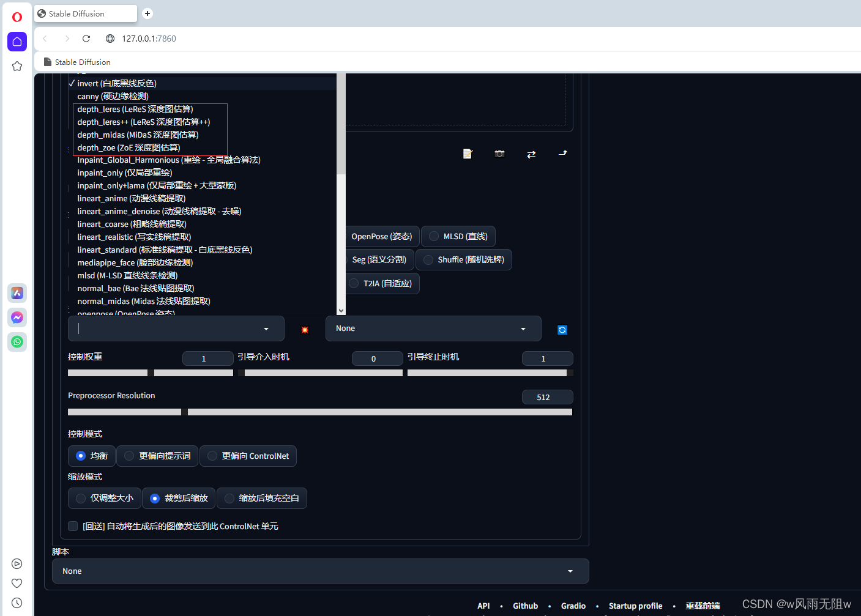Image resolution: width=861 pixels, height=616 pixels.
Task: Click the 重载前端 reload UI link
Action: point(703,606)
